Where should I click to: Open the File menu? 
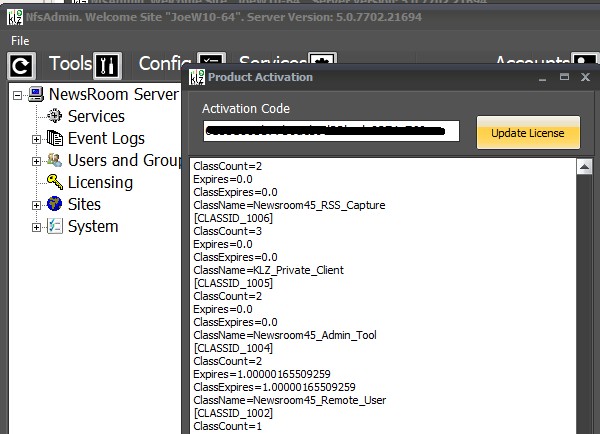tap(20, 41)
